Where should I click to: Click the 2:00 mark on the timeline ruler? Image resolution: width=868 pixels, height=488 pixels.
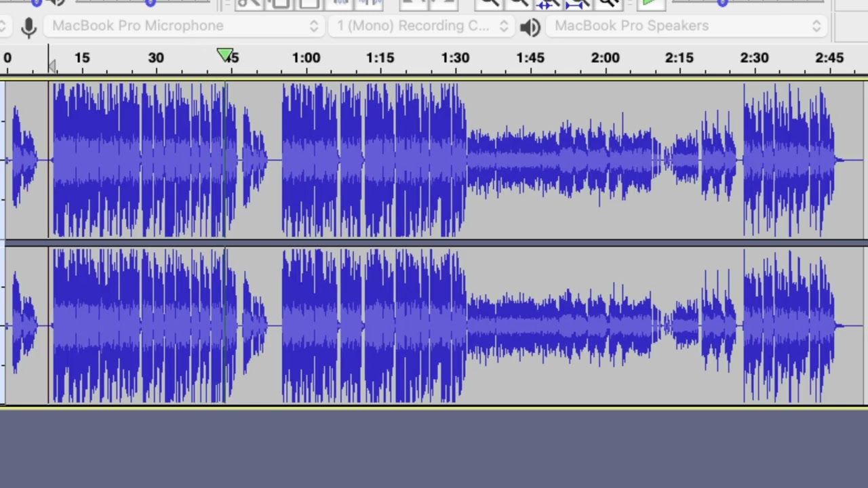(605, 58)
